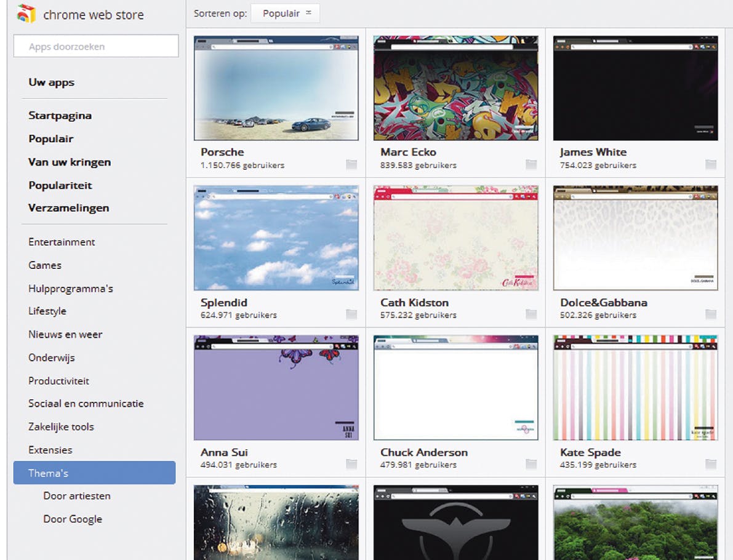This screenshot has width=733, height=560.
Task: Click the '1.150.766 gebruikers' text
Action: pos(242,165)
